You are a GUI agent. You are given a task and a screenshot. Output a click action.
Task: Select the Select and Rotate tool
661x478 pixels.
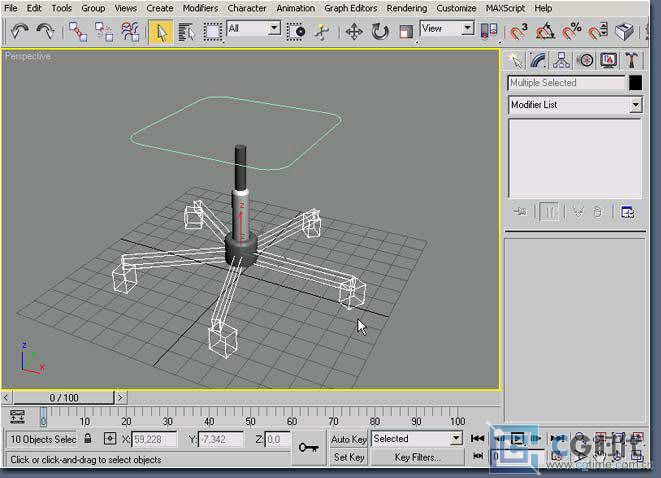(x=380, y=32)
